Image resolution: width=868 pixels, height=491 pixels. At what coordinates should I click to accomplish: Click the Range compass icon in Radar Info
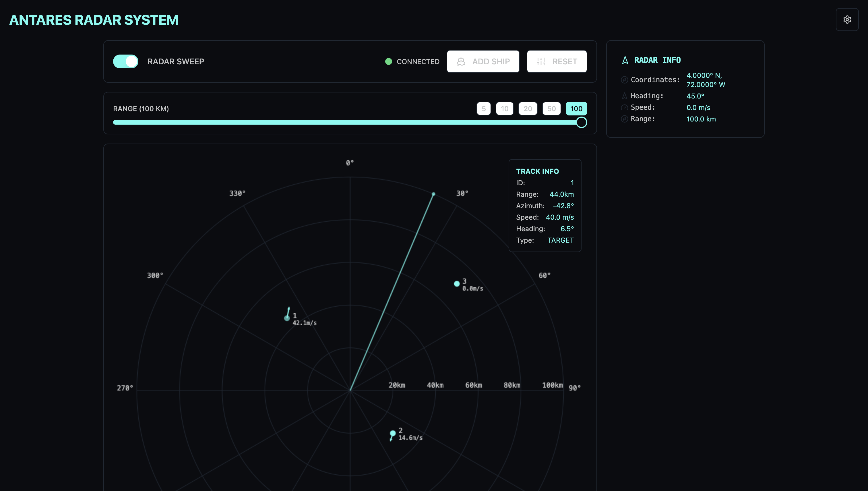click(624, 119)
